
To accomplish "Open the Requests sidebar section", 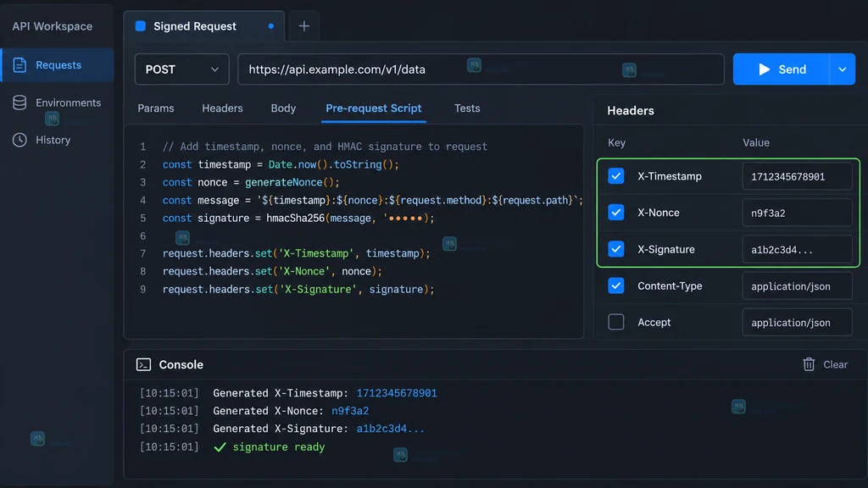I will [57, 65].
